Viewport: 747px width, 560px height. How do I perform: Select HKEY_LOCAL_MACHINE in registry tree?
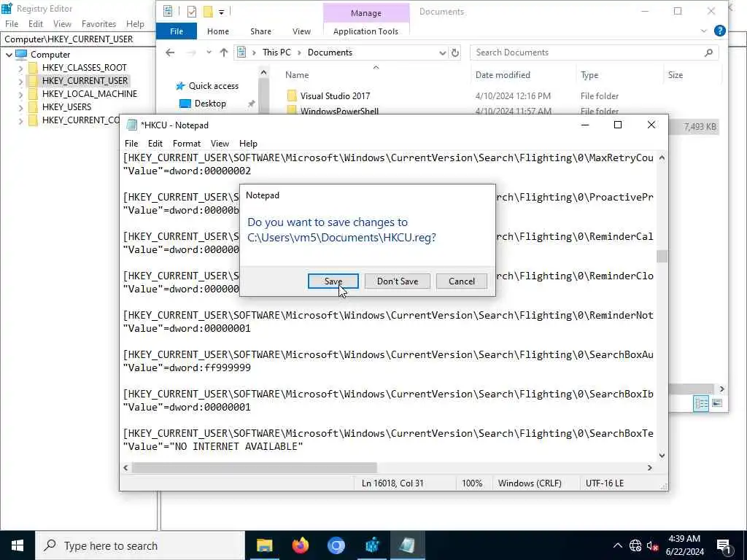point(90,94)
